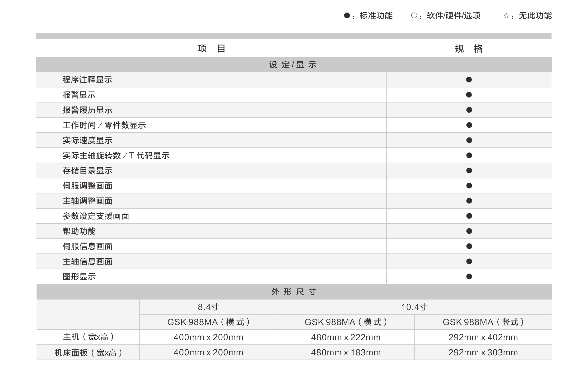Click the 项目 column heading
588x375 pixels.
[211, 49]
